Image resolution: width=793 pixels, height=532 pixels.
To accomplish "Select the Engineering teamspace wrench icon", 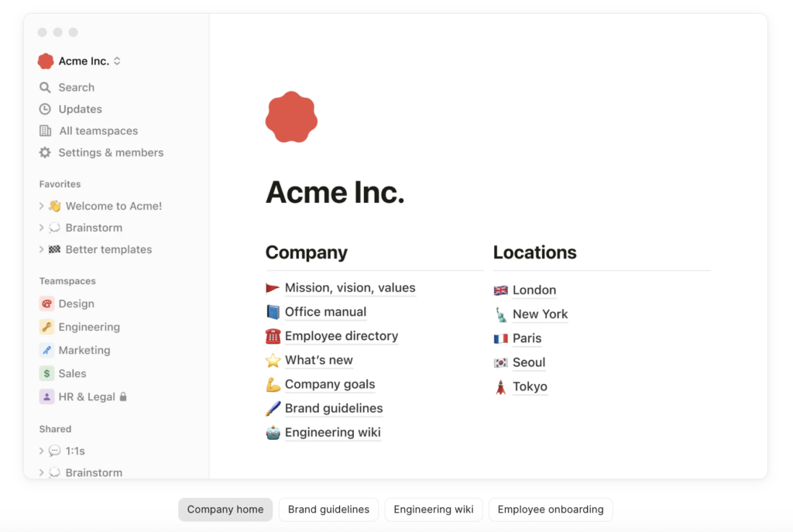I will tap(46, 327).
